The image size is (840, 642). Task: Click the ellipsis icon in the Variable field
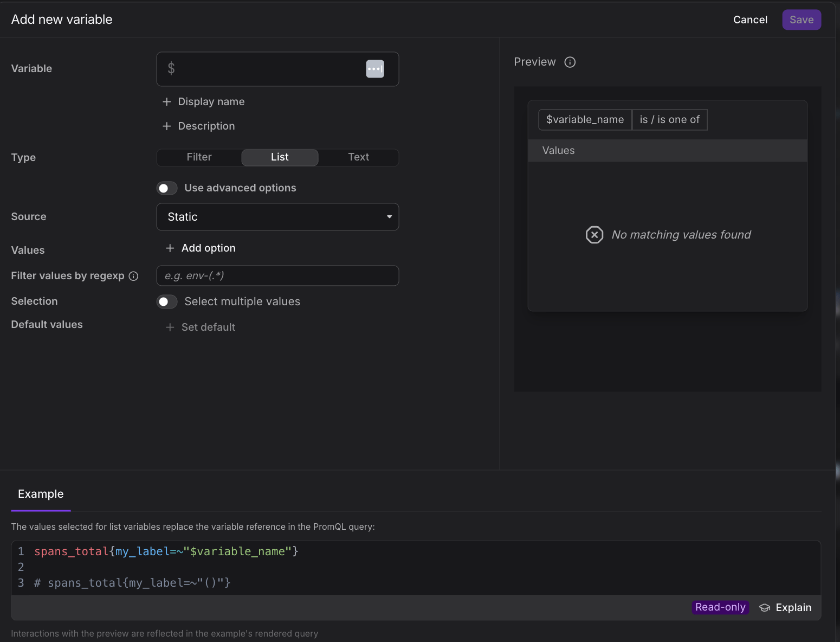(x=375, y=69)
